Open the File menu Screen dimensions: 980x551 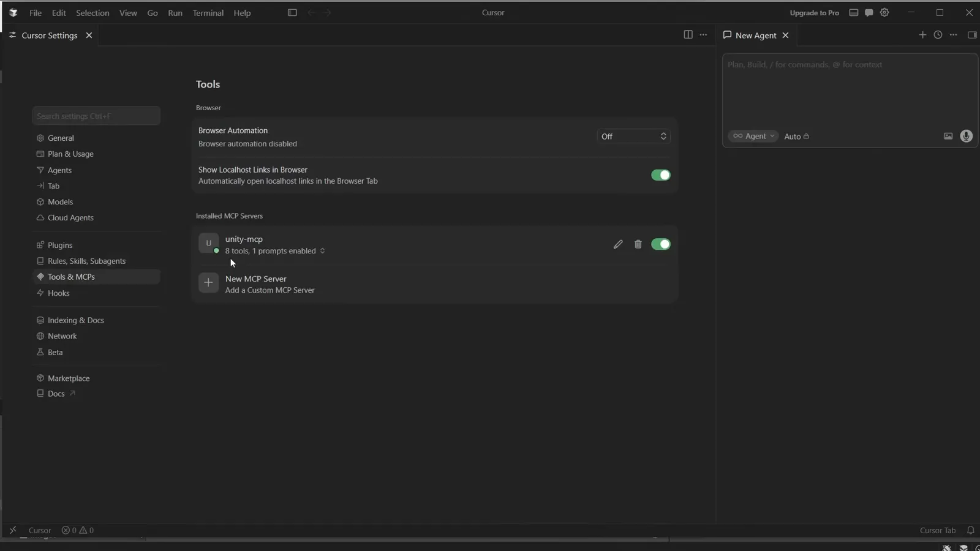pos(36,13)
